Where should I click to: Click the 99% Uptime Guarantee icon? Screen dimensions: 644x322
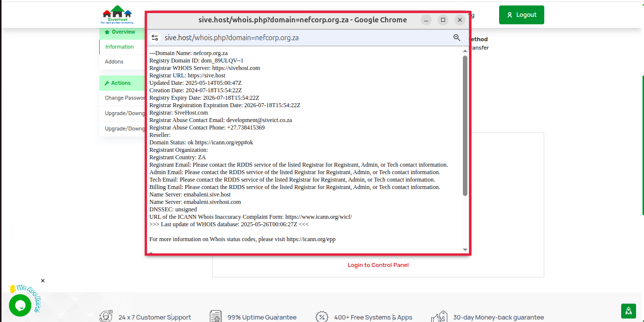click(x=216, y=317)
